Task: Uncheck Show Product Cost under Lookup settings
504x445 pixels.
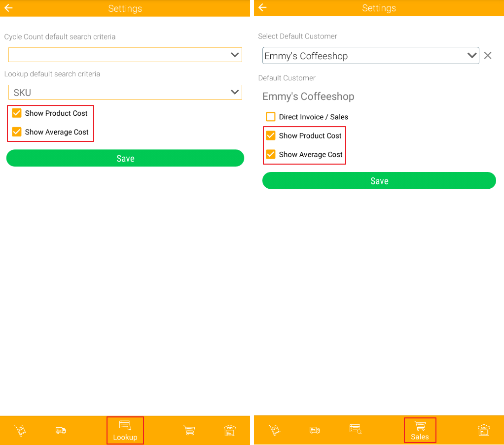Action: (17, 113)
